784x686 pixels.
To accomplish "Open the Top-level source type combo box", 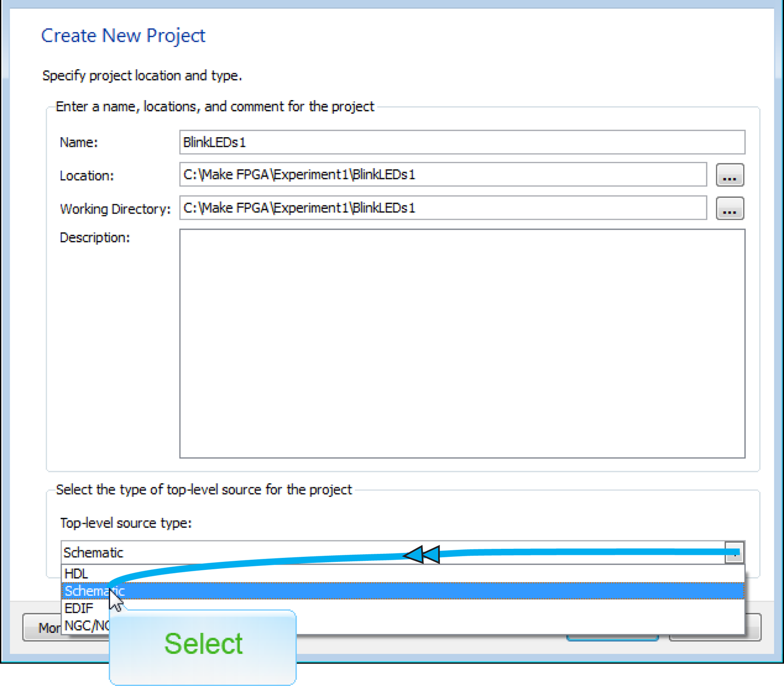I will coord(402,552).
